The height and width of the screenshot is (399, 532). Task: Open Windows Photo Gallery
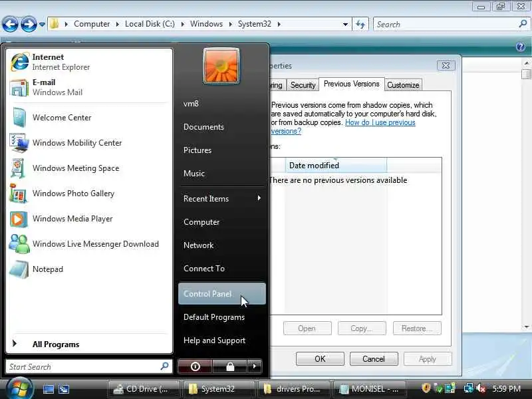tap(89, 194)
